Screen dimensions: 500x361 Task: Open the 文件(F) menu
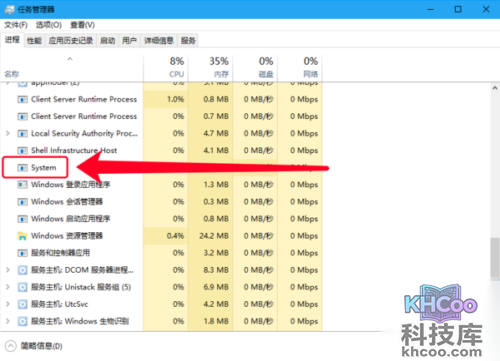(x=16, y=25)
